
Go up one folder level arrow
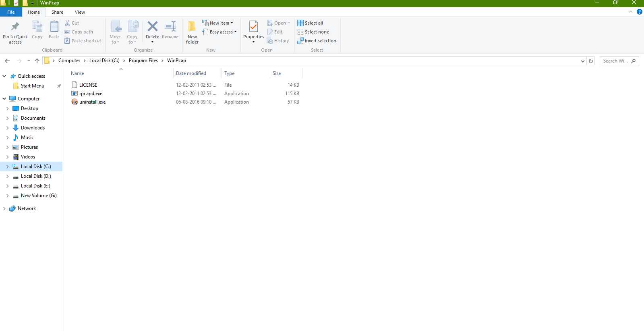coord(37,61)
